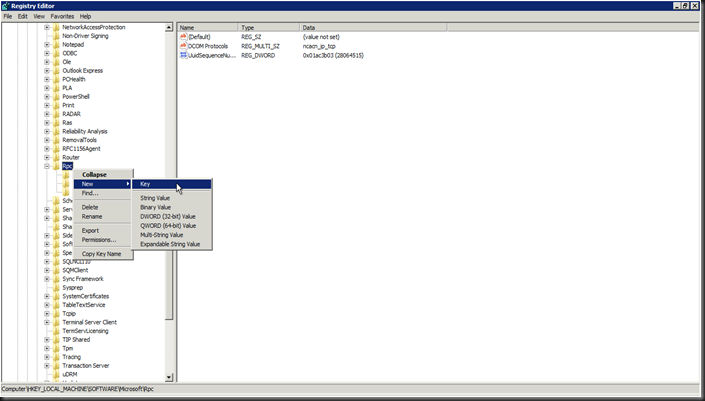Click the tree scrollbar down arrow
The height and width of the screenshot is (401, 705).
pyautogui.click(x=169, y=378)
